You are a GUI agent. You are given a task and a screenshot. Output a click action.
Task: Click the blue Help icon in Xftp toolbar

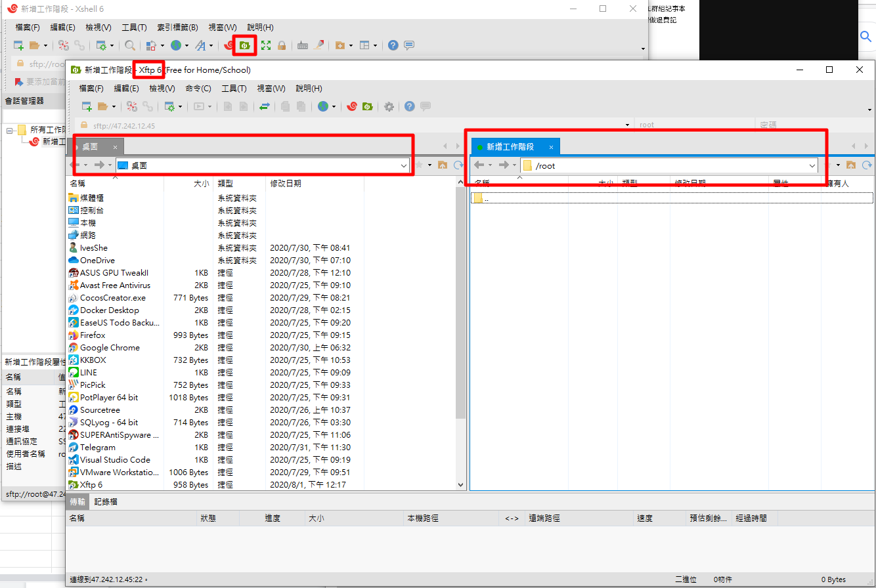(410, 106)
